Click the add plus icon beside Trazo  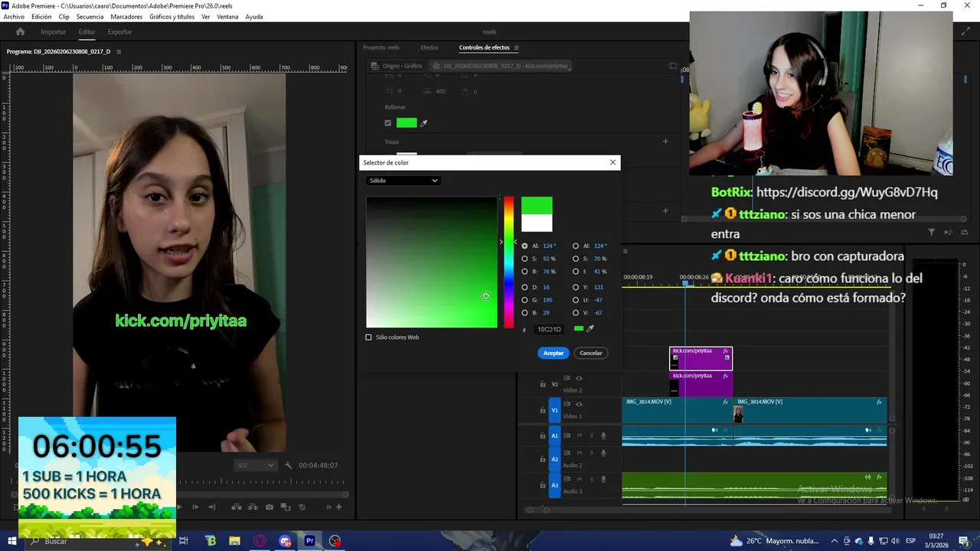(x=665, y=142)
